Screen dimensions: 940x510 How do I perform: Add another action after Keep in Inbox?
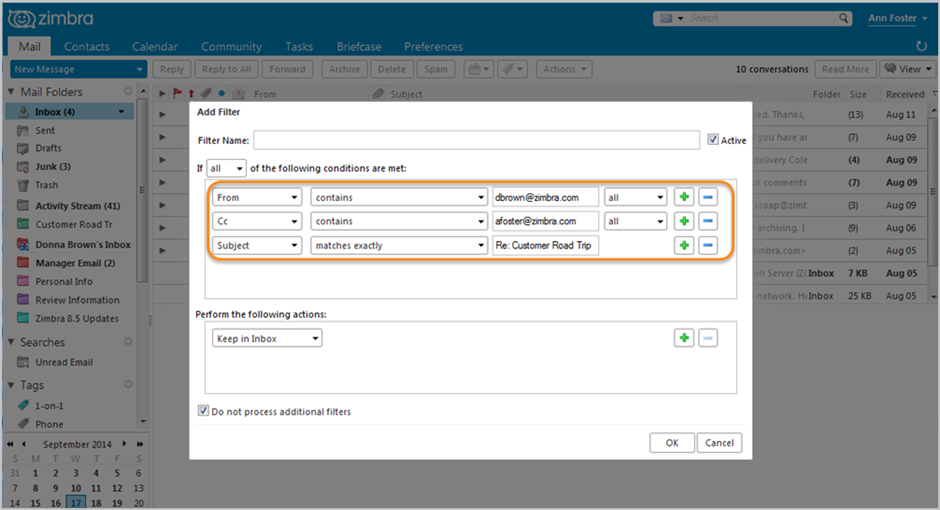click(x=683, y=338)
